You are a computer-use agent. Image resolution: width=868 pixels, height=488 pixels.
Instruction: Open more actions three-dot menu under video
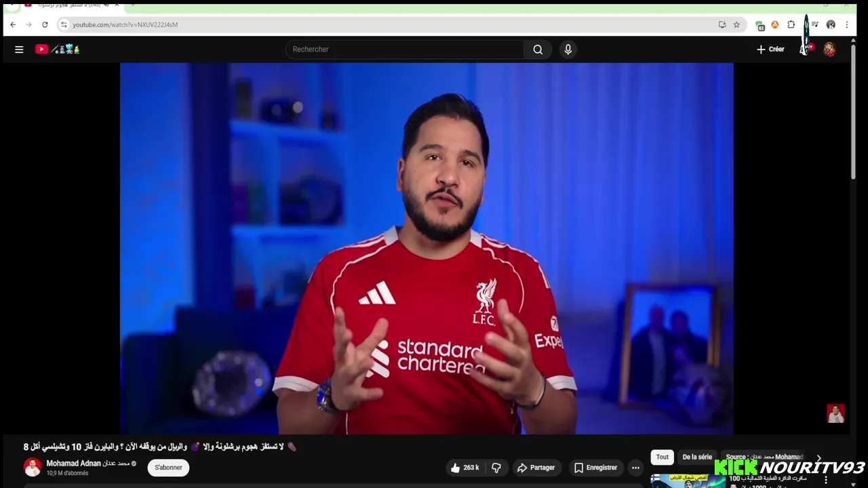(635, 468)
